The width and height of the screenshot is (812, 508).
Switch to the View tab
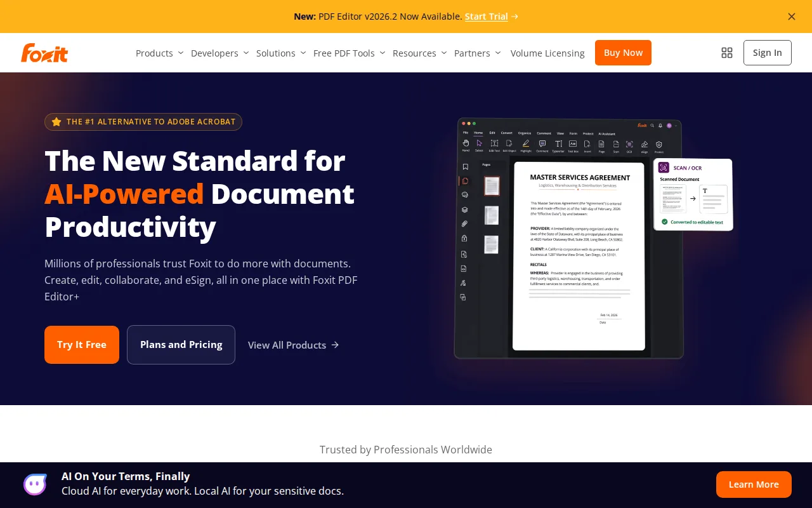point(560,133)
